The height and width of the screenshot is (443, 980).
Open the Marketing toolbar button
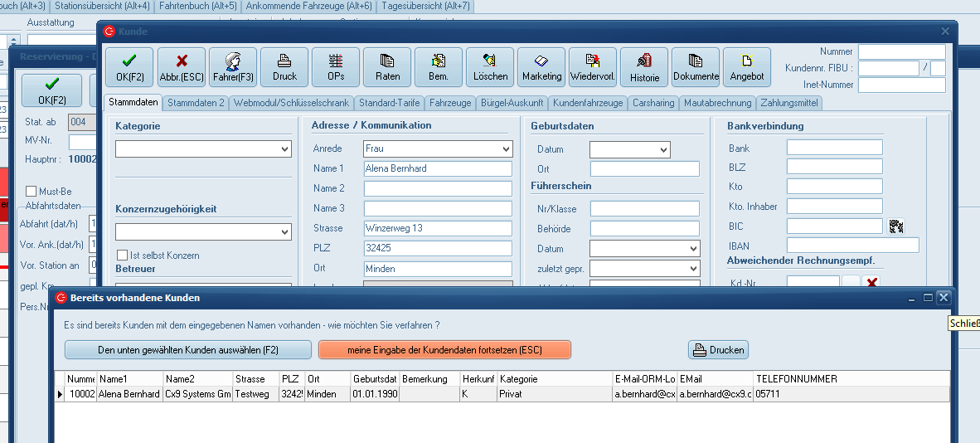pos(541,67)
